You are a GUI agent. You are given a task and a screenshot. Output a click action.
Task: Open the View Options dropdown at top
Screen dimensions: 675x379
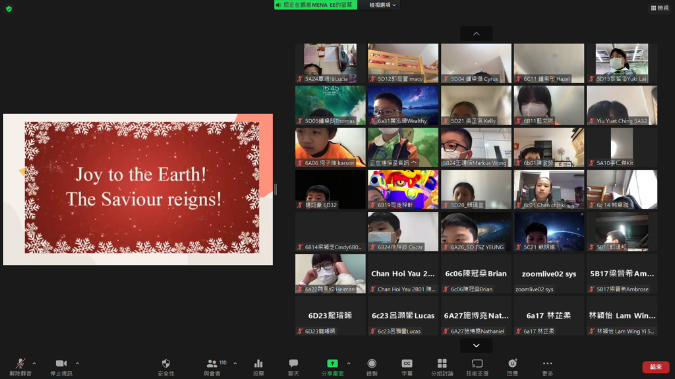click(382, 5)
